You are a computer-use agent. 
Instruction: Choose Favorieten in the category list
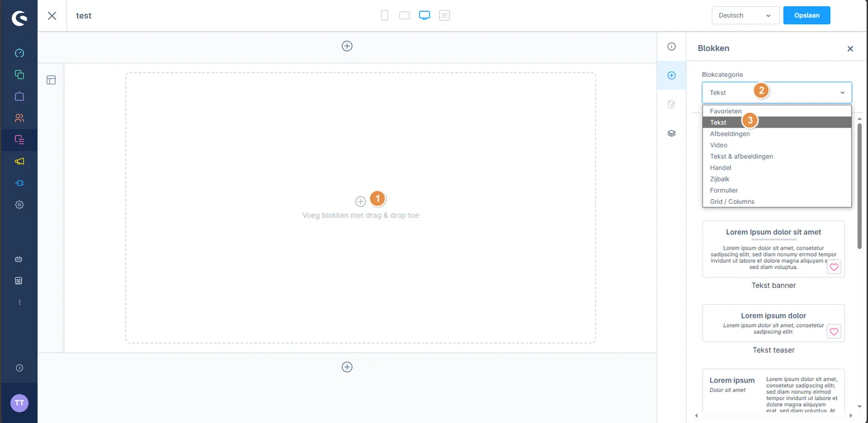(x=777, y=111)
